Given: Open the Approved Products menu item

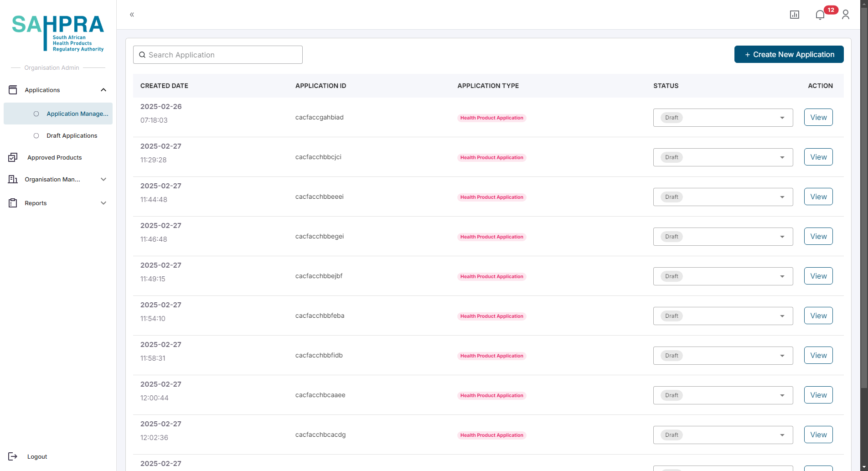Looking at the screenshot, I should pyautogui.click(x=54, y=157).
